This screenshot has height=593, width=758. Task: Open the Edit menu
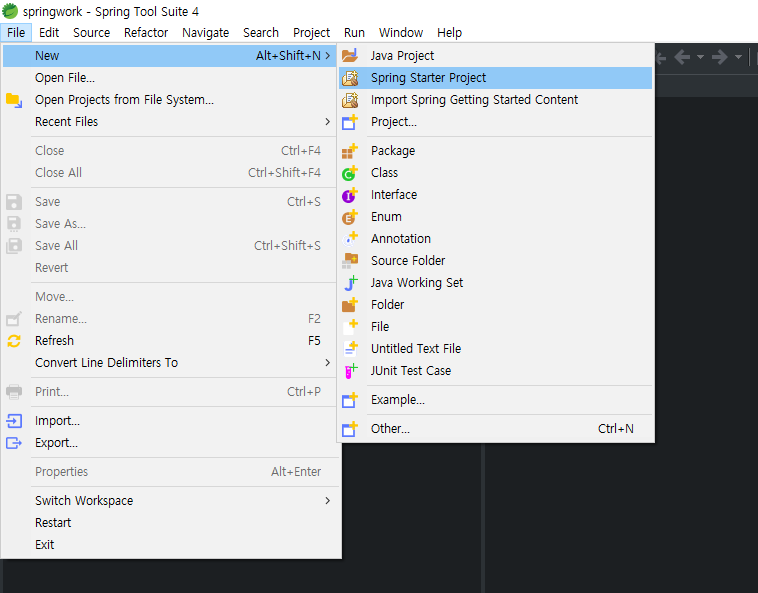tap(49, 32)
